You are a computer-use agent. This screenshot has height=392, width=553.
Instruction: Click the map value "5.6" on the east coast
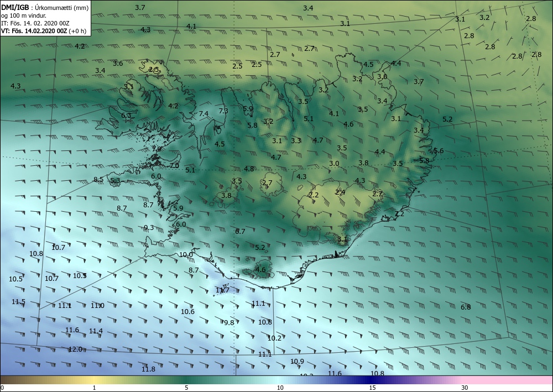click(x=439, y=151)
